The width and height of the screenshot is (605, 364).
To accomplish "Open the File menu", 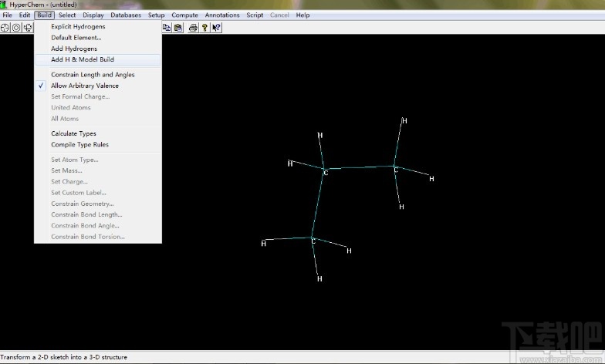I will tap(8, 15).
